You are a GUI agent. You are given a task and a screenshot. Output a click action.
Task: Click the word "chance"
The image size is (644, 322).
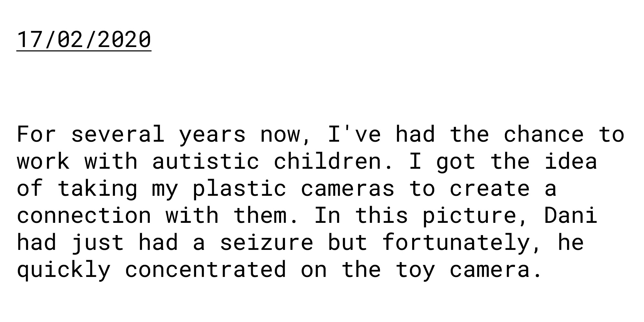click(544, 134)
